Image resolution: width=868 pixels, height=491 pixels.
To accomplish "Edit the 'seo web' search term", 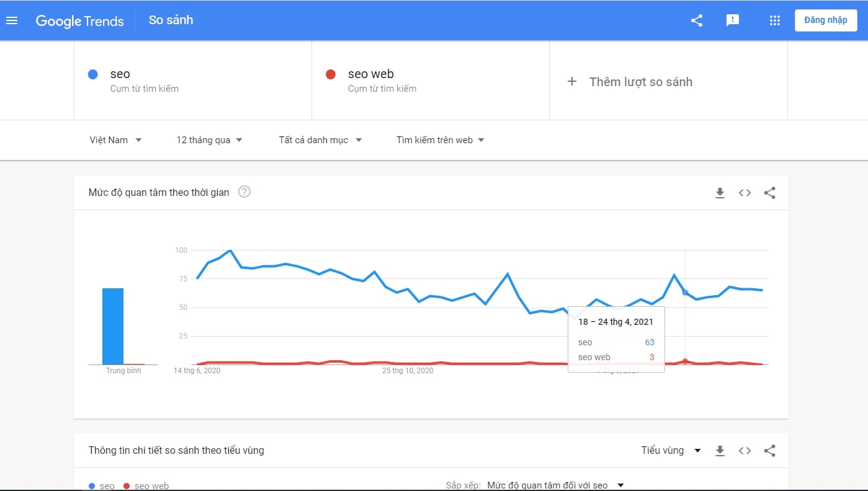I will (x=371, y=74).
